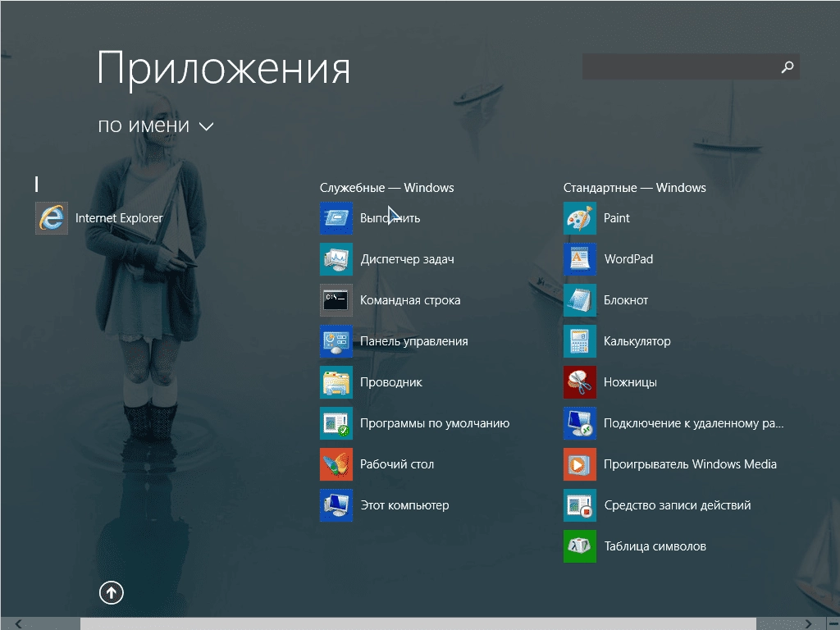Image resolution: width=840 pixels, height=630 pixels.
Task: Open the Этот компьютер icon
Action: point(336,505)
